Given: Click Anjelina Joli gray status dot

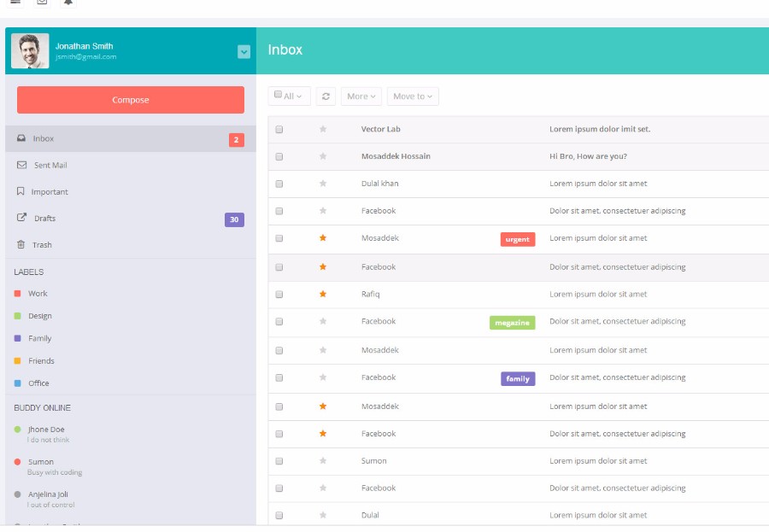Looking at the screenshot, I should [x=18, y=494].
